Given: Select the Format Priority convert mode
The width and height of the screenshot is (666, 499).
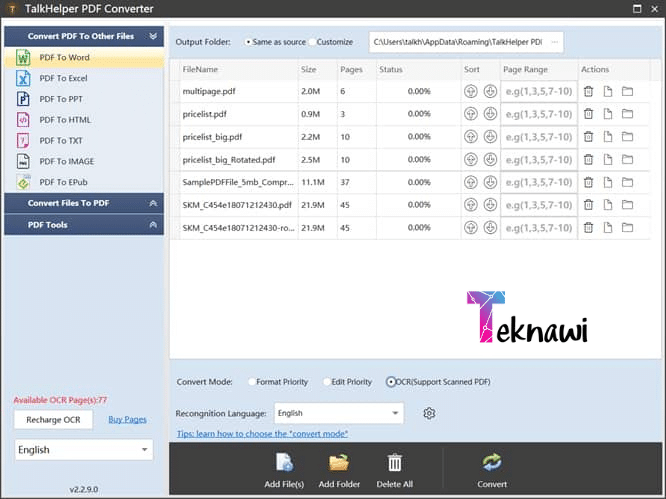Looking at the screenshot, I should pyautogui.click(x=252, y=382).
